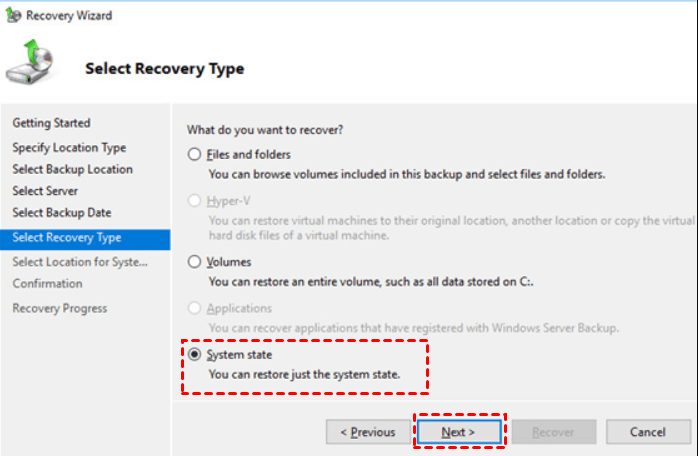The height and width of the screenshot is (456, 698).
Task: Go back with the Previous button
Action: point(367,432)
